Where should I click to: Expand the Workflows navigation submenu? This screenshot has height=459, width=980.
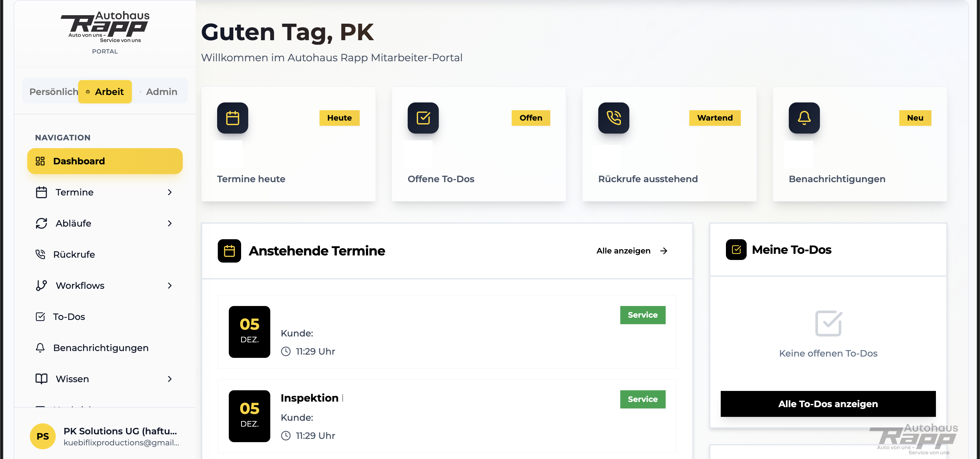point(170,286)
